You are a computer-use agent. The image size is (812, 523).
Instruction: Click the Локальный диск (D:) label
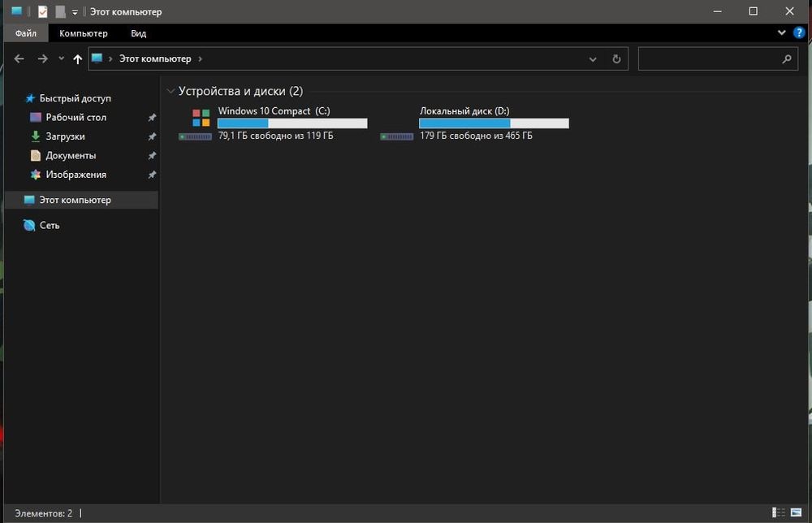pos(464,110)
